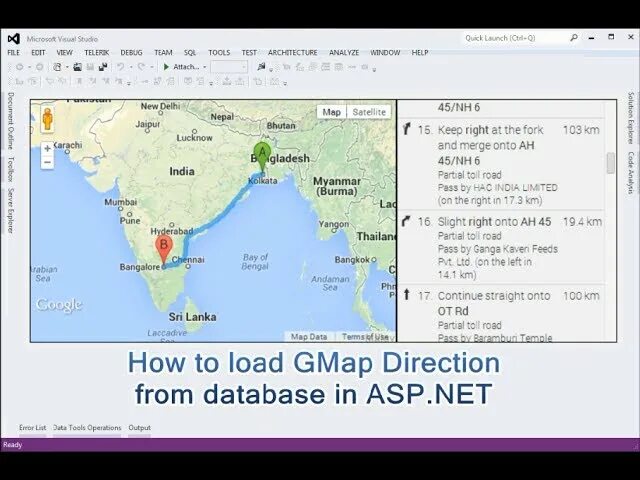Open the Toolbox side tab

(11, 169)
